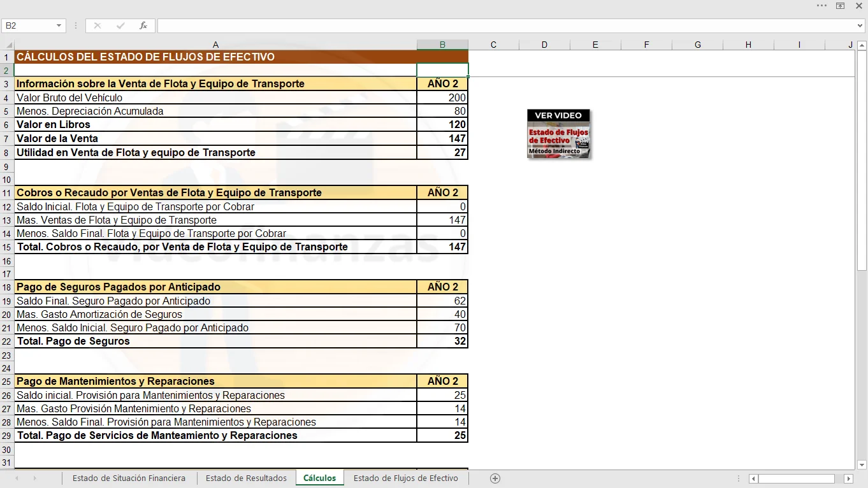Screen dimensions: 868x488
Task: Click the VER VIDEO thumbnail image
Action: pos(558,134)
